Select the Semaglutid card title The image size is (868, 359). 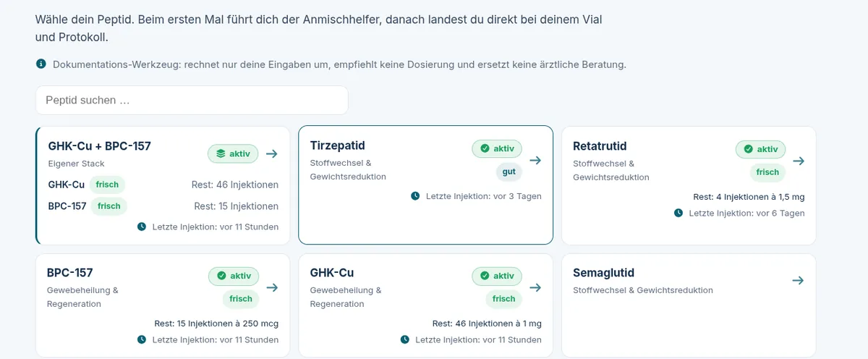tap(603, 273)
